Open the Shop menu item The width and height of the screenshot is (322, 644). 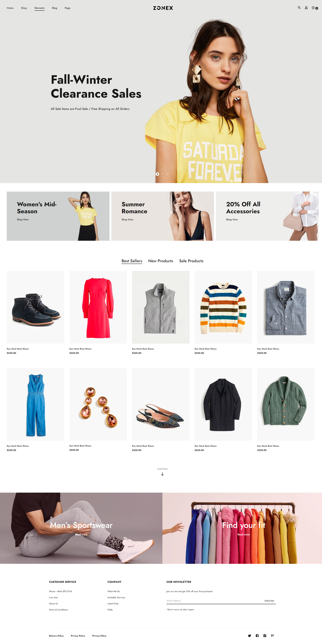pos(24,8)
